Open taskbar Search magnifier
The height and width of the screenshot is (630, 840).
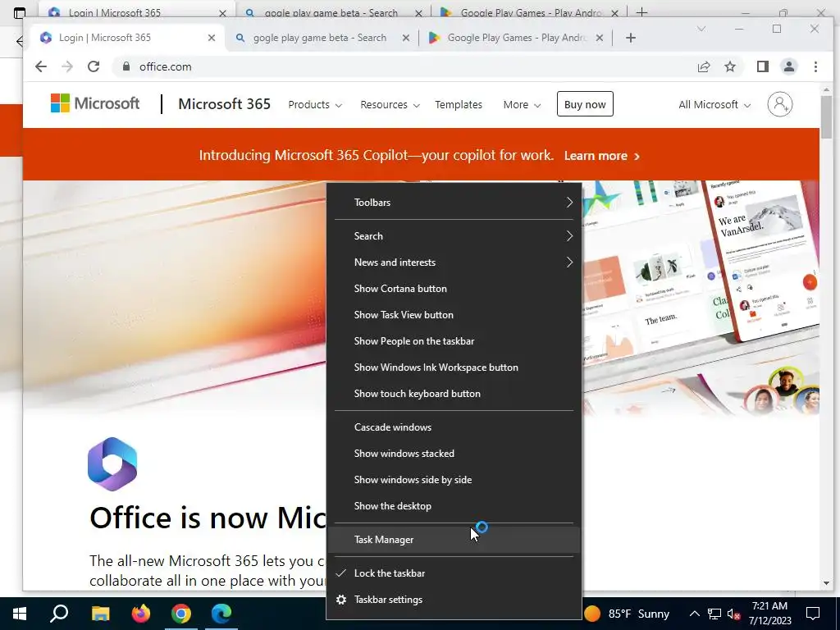(59, 614)
